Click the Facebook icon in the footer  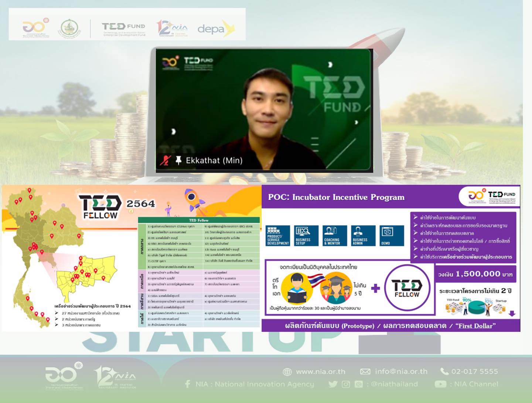[x=188, y=384]
